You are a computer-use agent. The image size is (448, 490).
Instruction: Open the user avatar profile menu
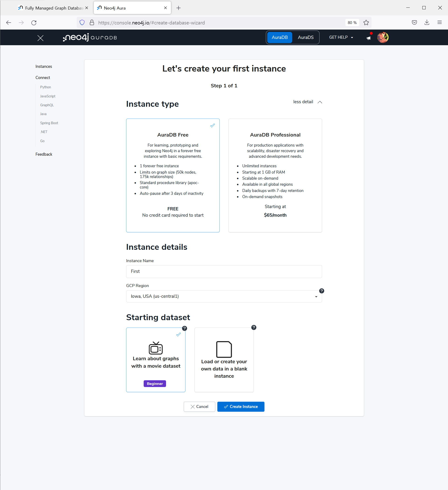pyautogui.click(x=382, y=38)
